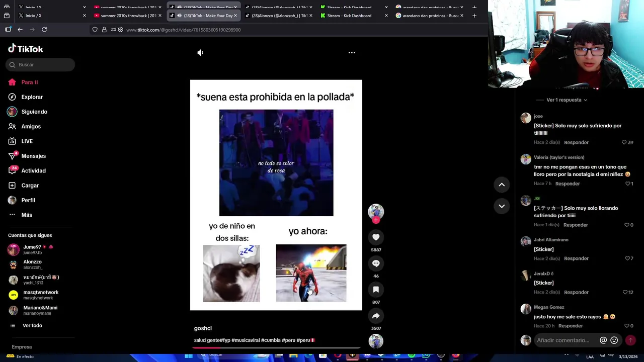Click the Buscar search field
644x362 pixels.
tap(40, 65)
